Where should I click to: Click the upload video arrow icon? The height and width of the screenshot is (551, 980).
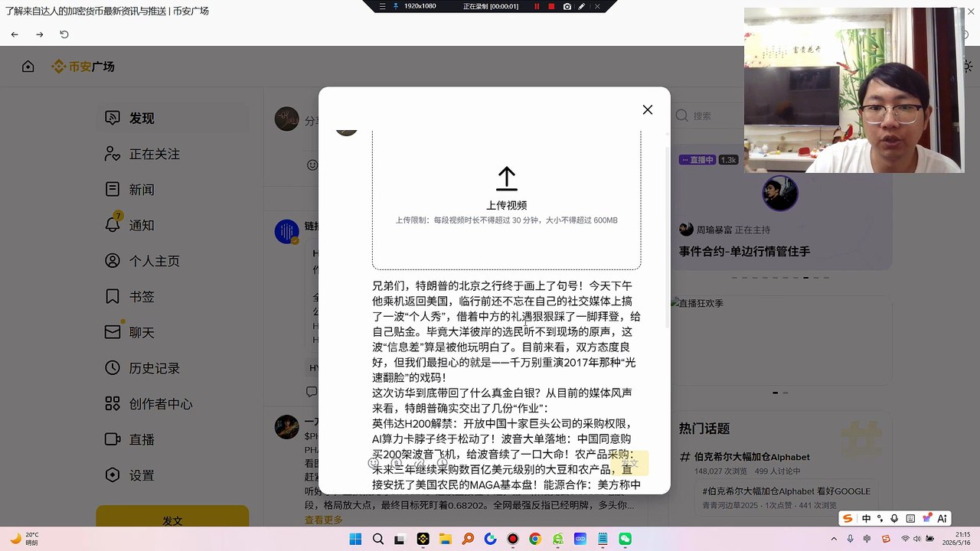click(506, 179)
